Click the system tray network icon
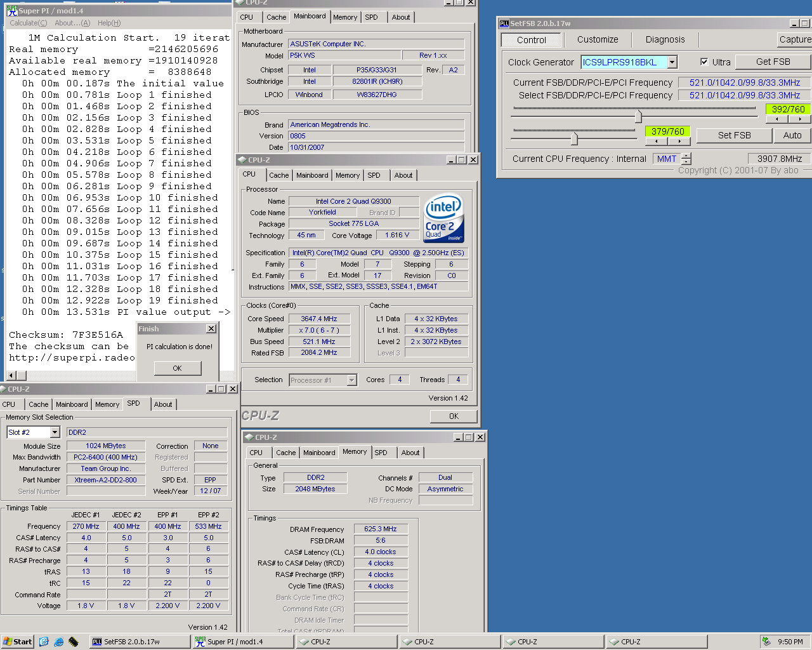Image resolution: width=812 pixels, height=650 pixels. (x=766, y=641)
